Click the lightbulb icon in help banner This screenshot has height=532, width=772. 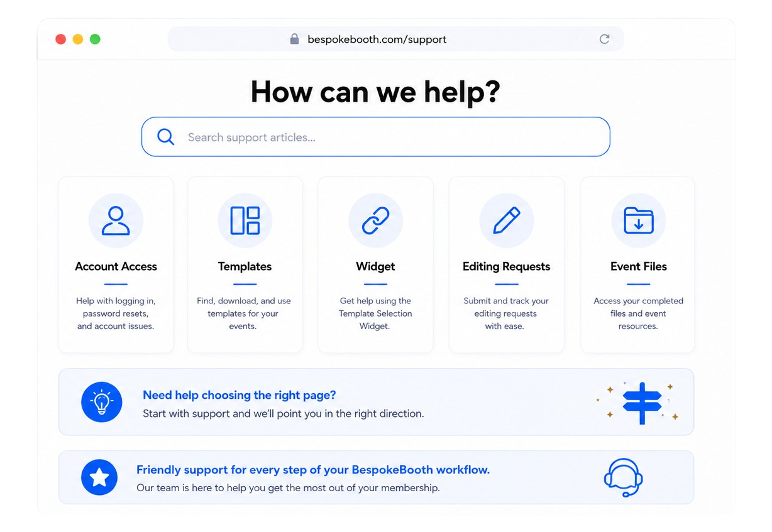(x=101, y=401)
